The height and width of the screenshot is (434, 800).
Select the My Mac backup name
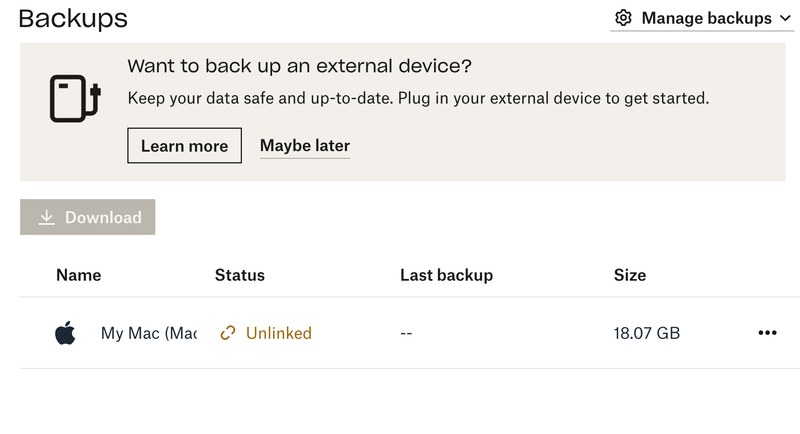[148, 333]
